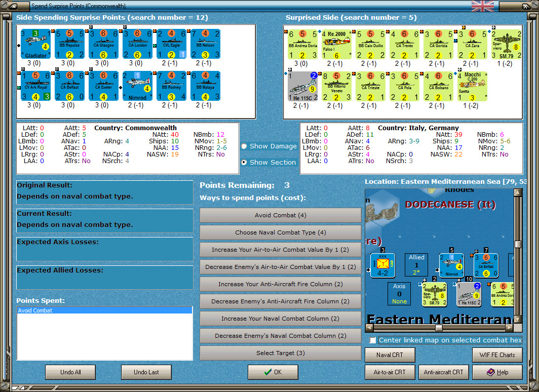Increase Your Anti-Aircraft Fire Column
Viewport: 539px width, 392px height.
pos(281,284)
